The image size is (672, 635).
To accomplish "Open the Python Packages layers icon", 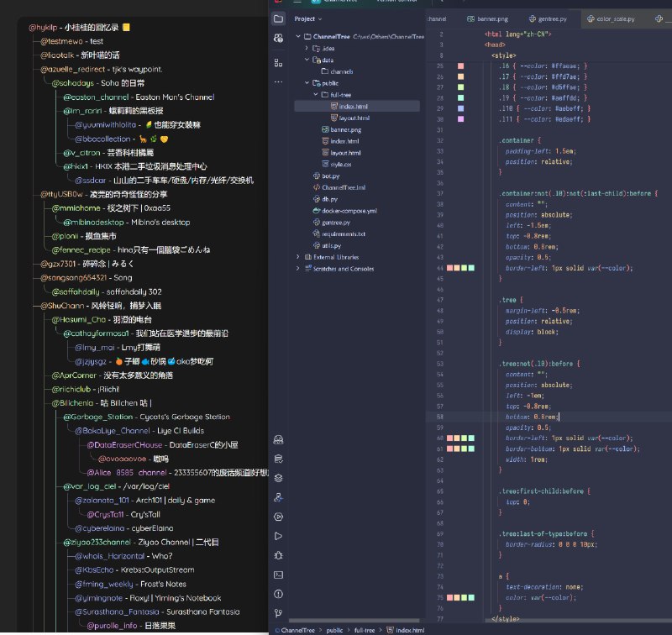I will pyautogui.click(x=279, y=478).
